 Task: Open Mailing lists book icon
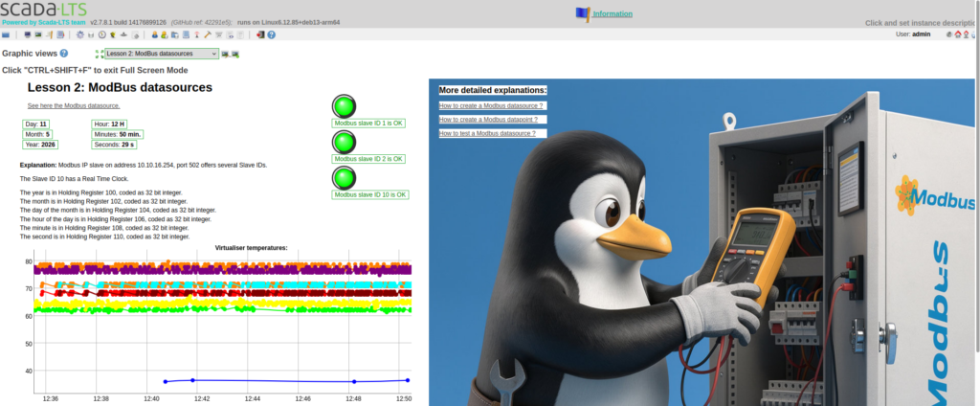[x=186, y=35]
